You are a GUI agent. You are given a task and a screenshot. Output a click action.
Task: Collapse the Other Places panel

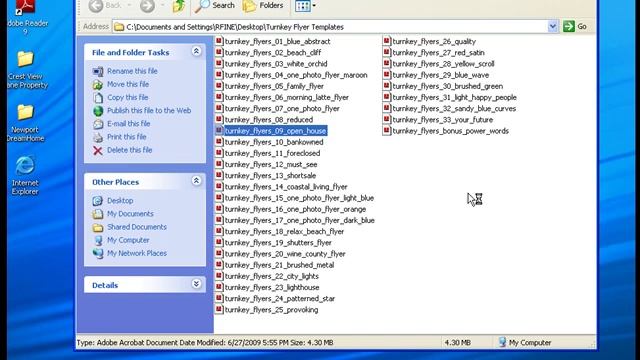pos(196,181)
